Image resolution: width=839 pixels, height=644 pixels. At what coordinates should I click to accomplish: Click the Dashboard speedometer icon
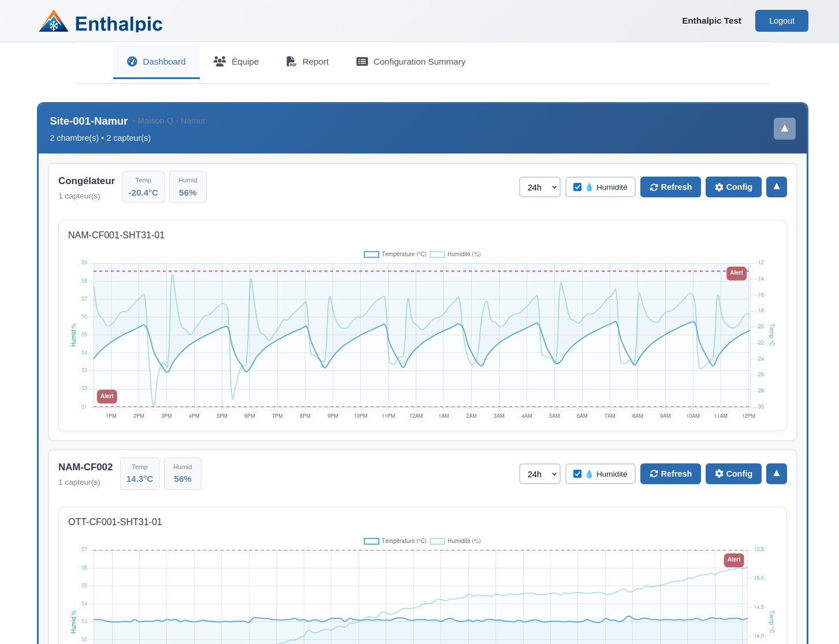[x=132, y=61]
